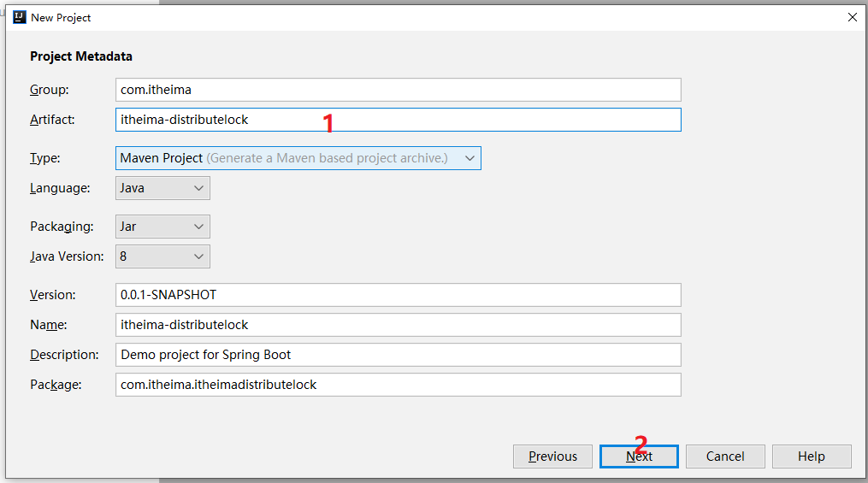The image size is (868, 483).
Task: Proceed with the Next button
Action: (639, 456)
